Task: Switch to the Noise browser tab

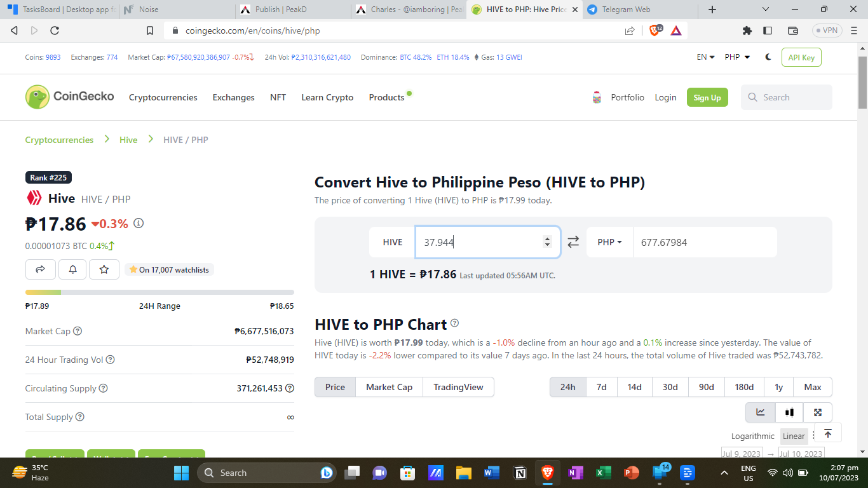Action: pos(176,10)
